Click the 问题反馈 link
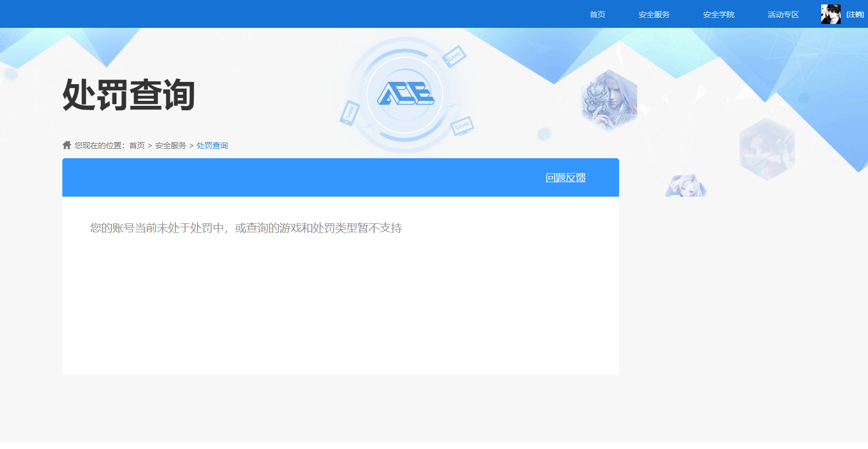This screenshot has width=868, height=449. pyautogui.click(x=565, y=177)
